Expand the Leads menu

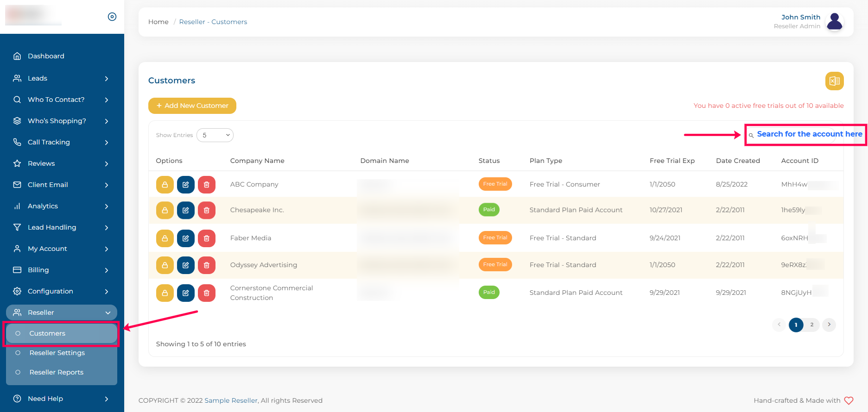tap(61, 78)
